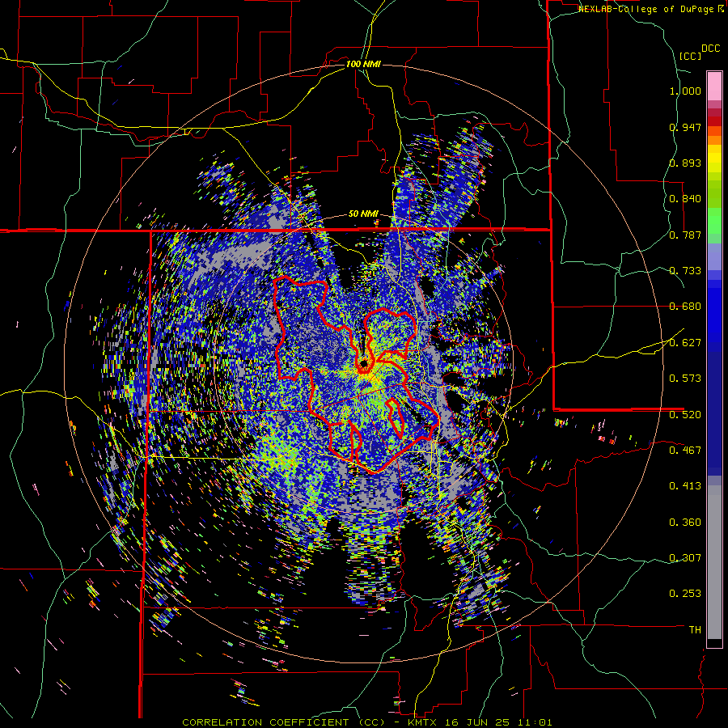Click the 0.947 legend value
The height and width of the screenshot is (728, 728).
pos(685,127)
